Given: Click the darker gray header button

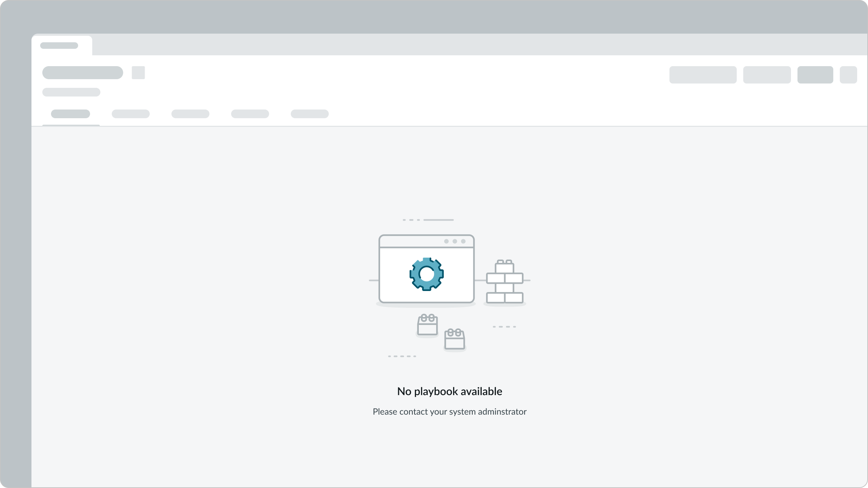Looking at the screenshot, I should coord(815,75).
